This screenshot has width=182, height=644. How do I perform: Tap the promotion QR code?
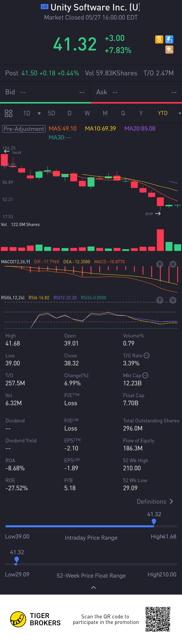click(x=158, y=619)
